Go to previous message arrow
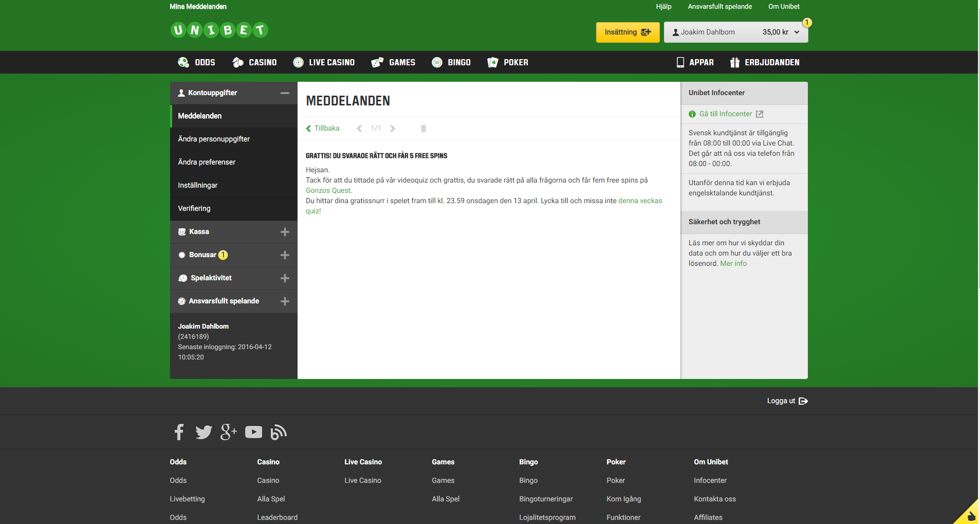 [359, 129]
